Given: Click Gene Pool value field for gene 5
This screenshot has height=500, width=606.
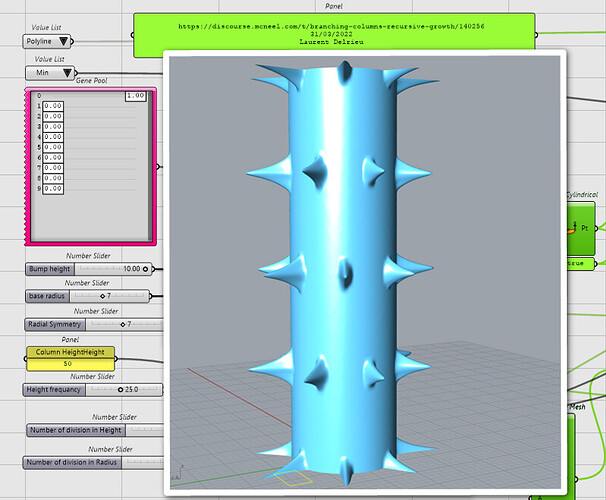Looking at the screenshot, I should (x=53, y=147).
